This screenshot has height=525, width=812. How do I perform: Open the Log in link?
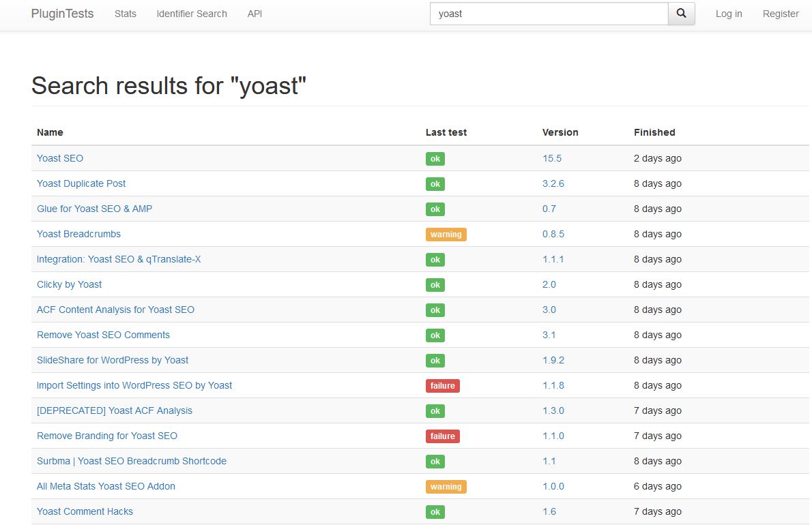point(729,14)
